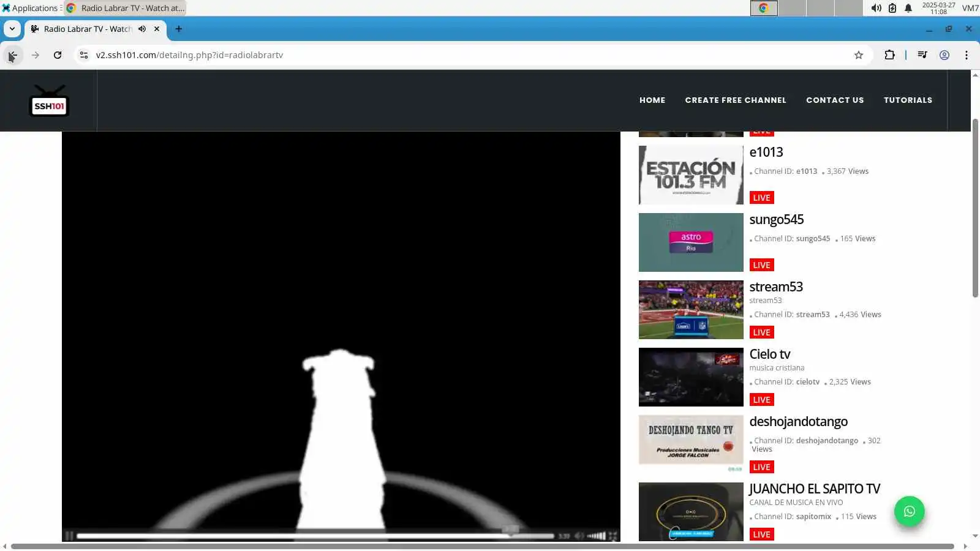This screenshot has width=980, height=551.
Task: Reload the Radio Labrar TV page
Action: tap(58, 55)
